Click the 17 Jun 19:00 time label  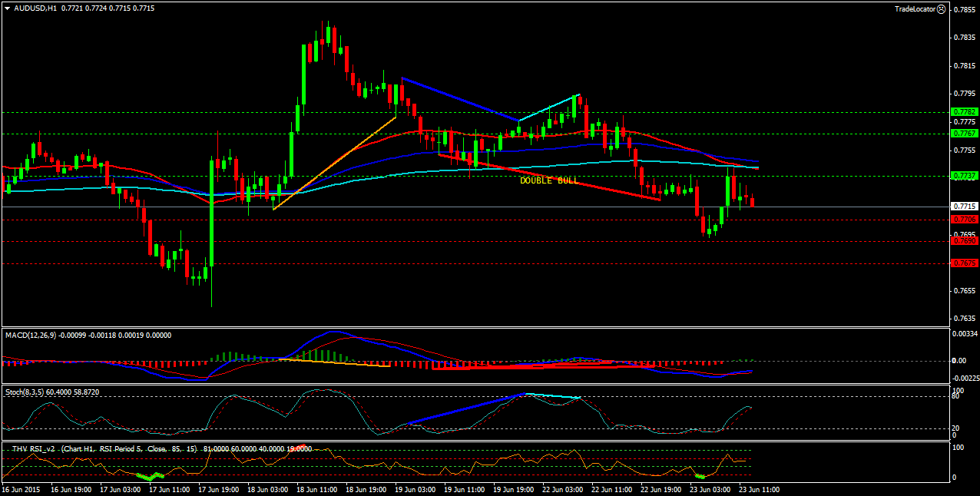coord(219,489)
